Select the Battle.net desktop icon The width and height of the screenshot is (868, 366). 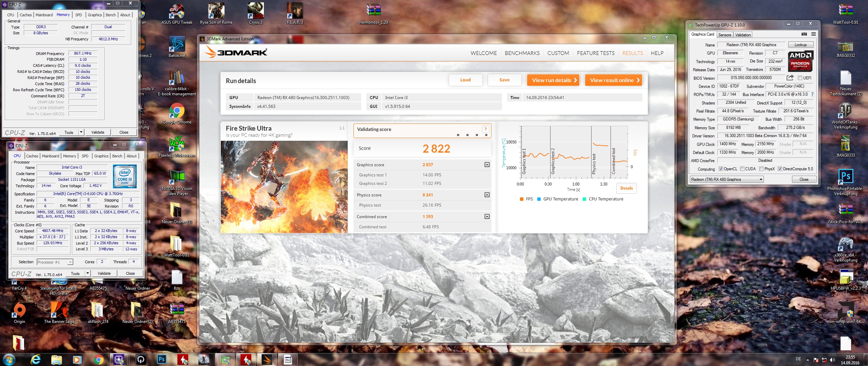[x=177, y=47]
